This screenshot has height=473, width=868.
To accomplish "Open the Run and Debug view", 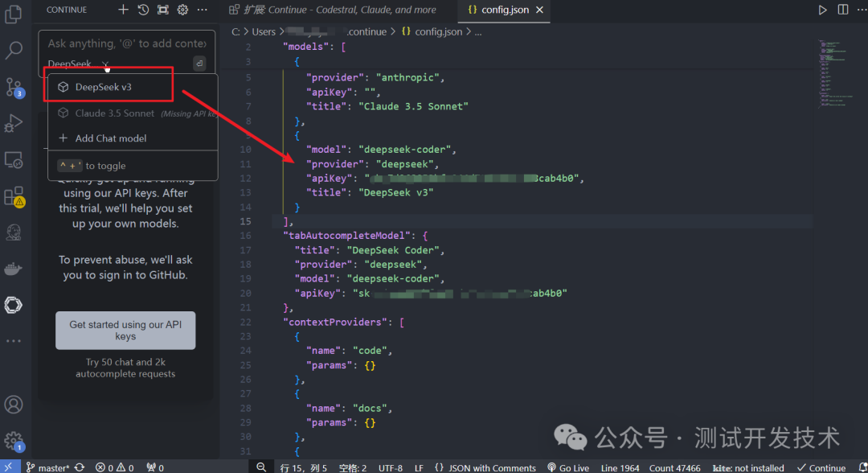I will coord(14,123).
